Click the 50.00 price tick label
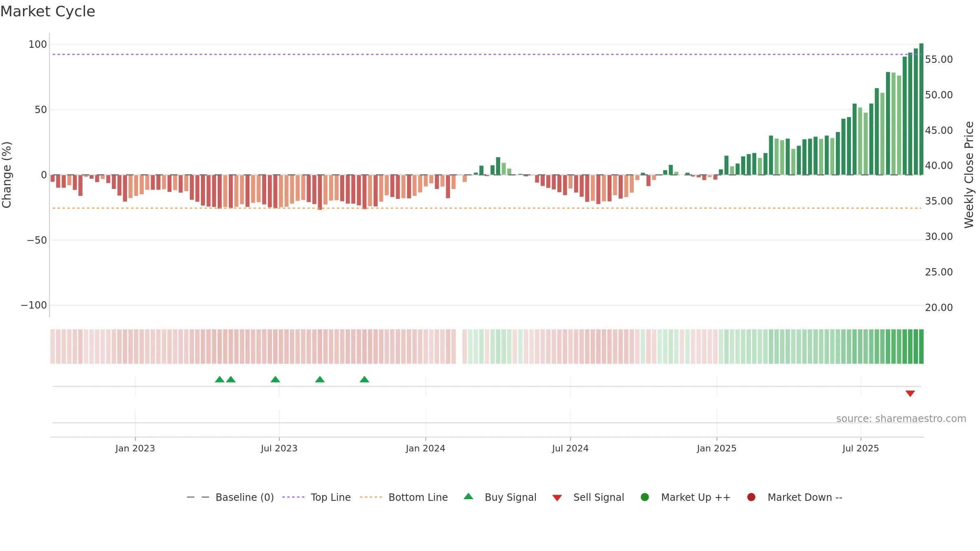Viewport: 980px width, 551px height. coord(939,95)
